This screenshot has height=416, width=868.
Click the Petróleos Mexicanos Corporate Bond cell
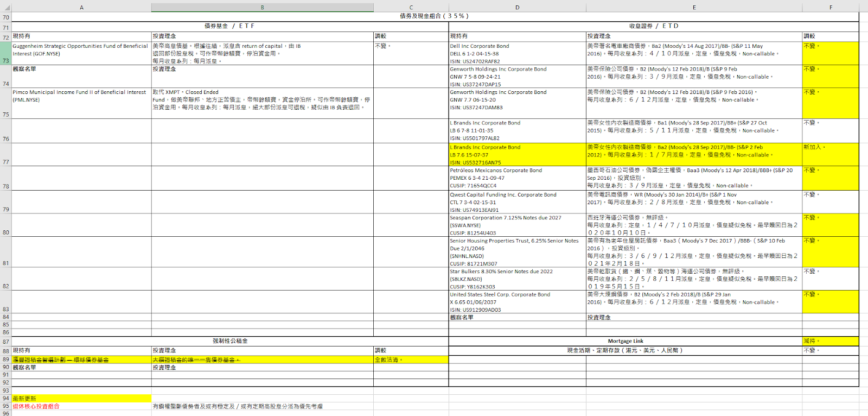coord(518,178)
